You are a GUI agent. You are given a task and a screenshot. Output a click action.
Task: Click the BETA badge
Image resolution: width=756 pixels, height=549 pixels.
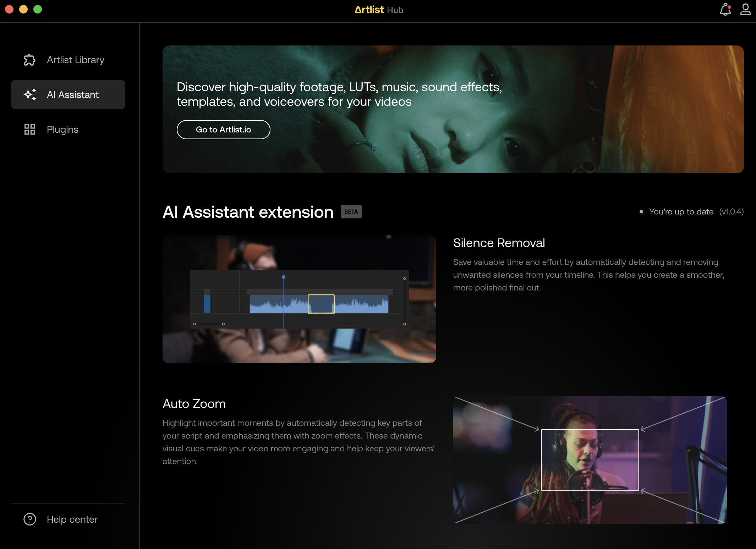click(351, 212)
